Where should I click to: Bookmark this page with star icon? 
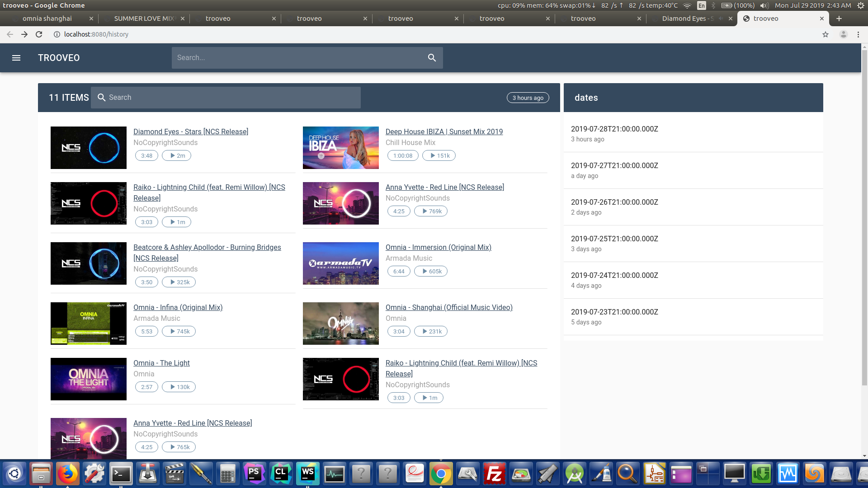[x=826, y=34]
